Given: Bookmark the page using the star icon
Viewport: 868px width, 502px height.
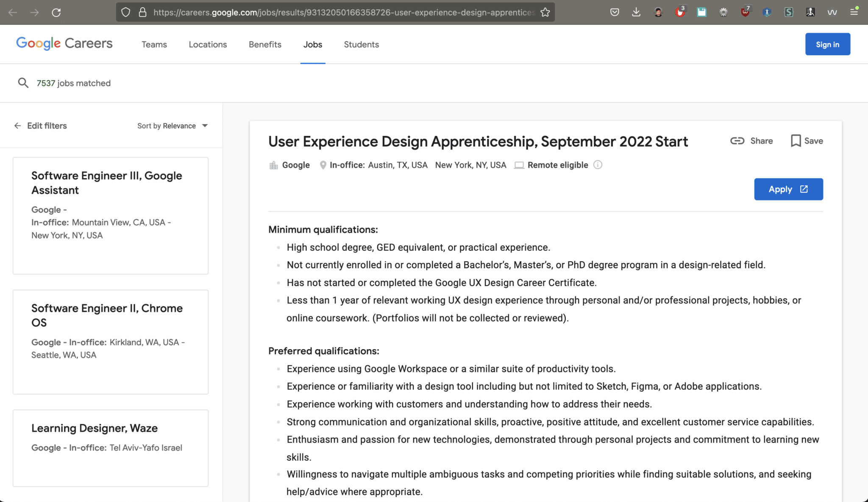Looking at the screenshot, I should 544,12.
